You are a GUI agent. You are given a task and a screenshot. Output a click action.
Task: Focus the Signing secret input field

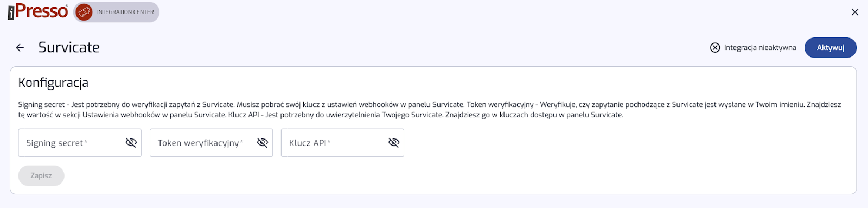[71, 143]
